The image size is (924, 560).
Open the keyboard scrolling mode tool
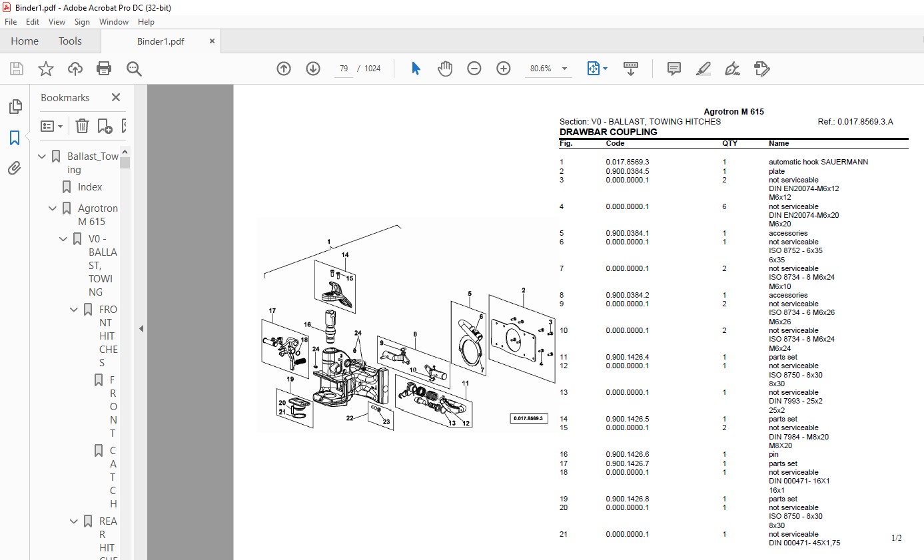(631, 69)
